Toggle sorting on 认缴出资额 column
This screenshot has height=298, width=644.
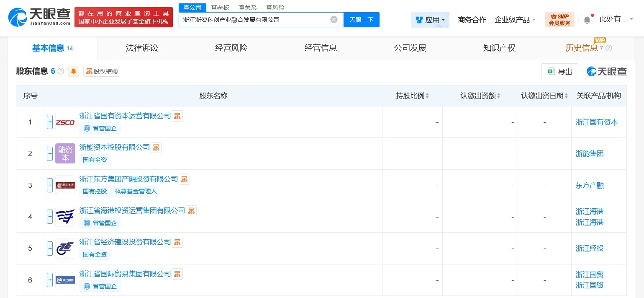click(499, 96)
